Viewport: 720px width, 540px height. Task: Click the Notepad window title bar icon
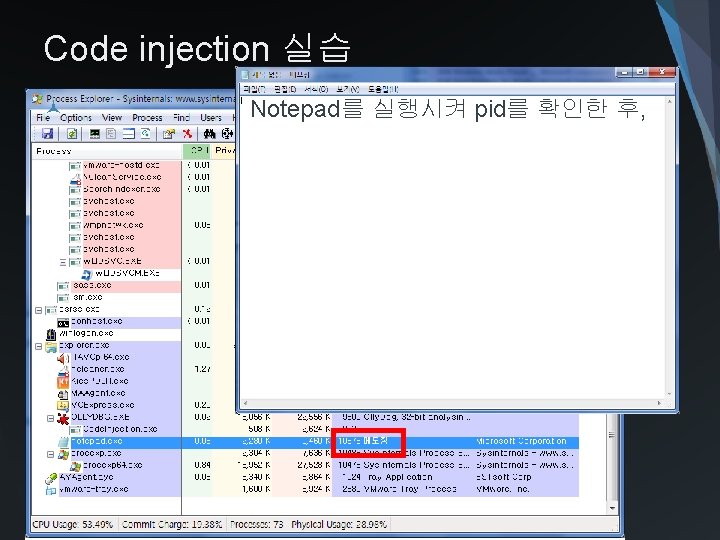(245, 74)
